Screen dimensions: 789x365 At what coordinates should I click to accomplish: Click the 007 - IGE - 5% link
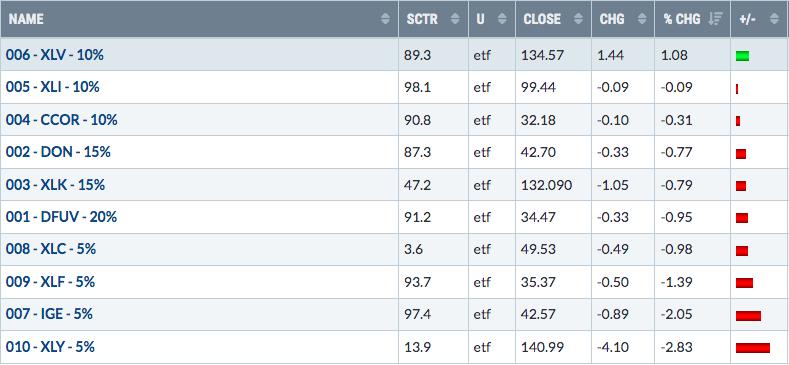coord(49,314)
